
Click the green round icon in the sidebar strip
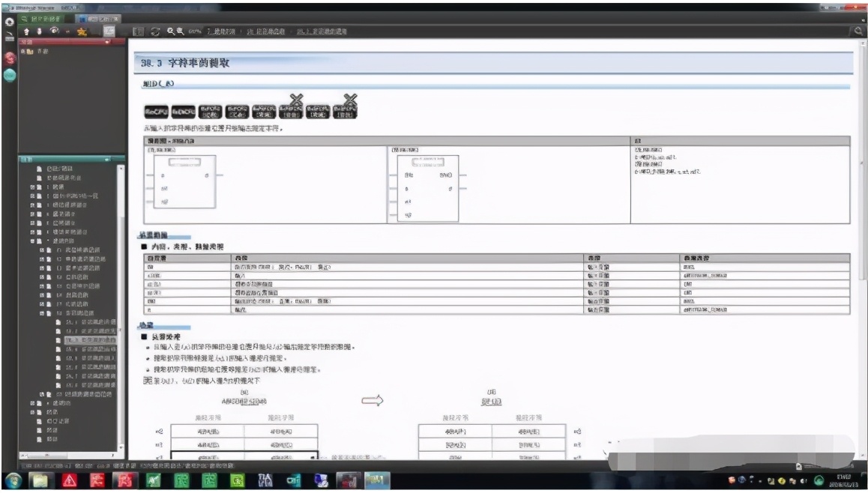click(10, 76)
